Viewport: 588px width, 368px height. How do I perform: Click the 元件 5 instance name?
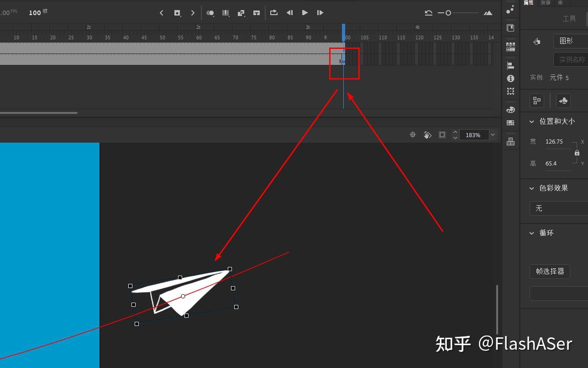coord(559,78)
